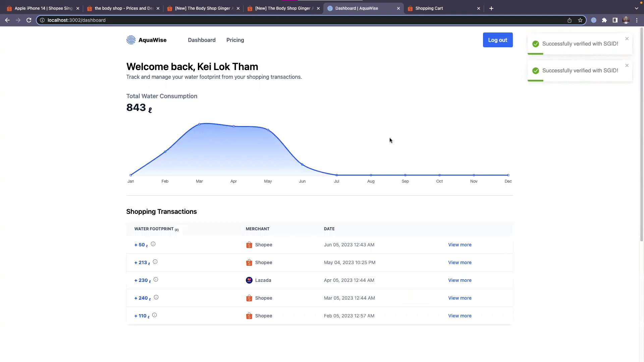Click info icon beside +230 footprint

click(x=156, y=280)
